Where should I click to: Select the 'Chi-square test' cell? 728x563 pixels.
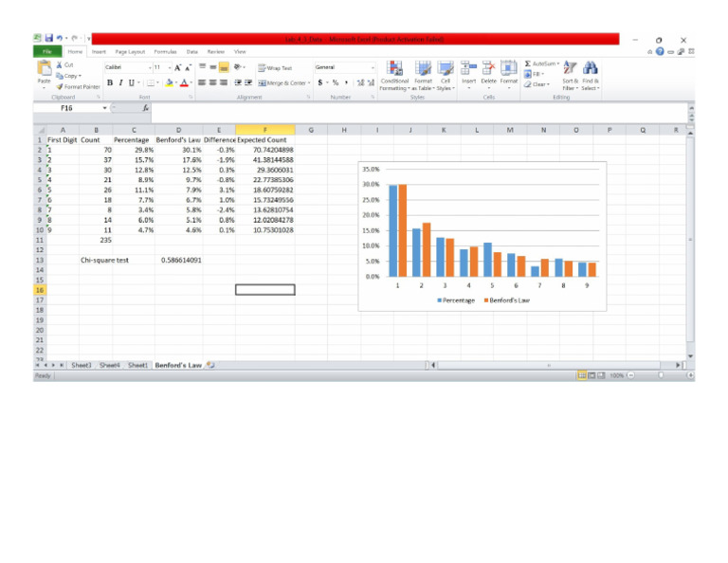click(96, 261)
